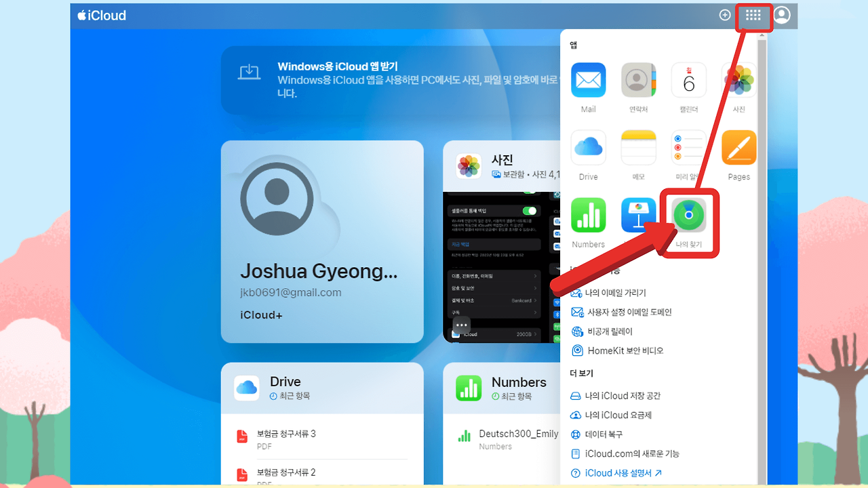Click the iCloud logo in the header

point(102,15)
